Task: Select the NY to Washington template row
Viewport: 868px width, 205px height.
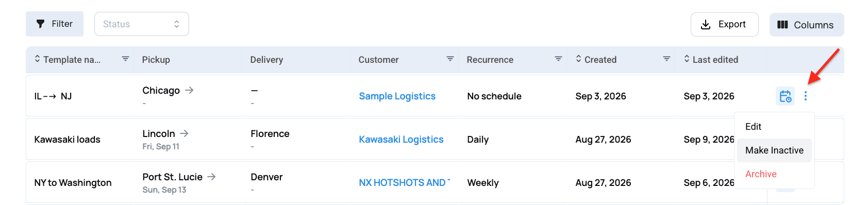Action: (x=435, y=182)
